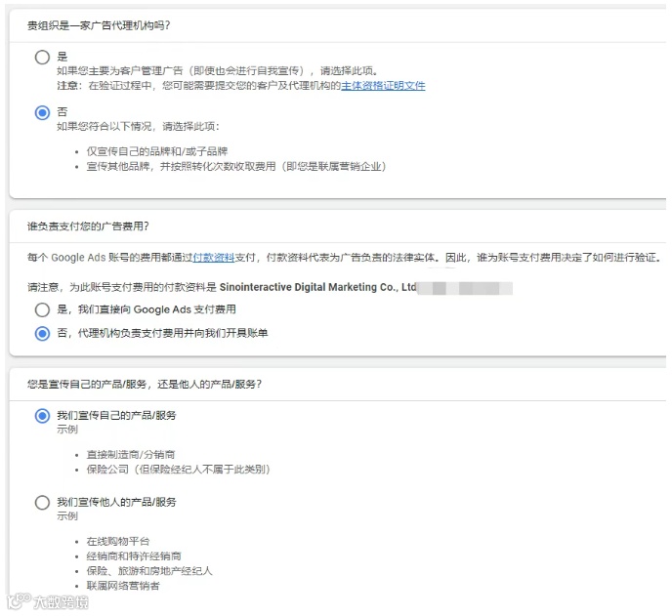Click bullet 在线购物平台
The image size is (672, 616).
[118, 542]
